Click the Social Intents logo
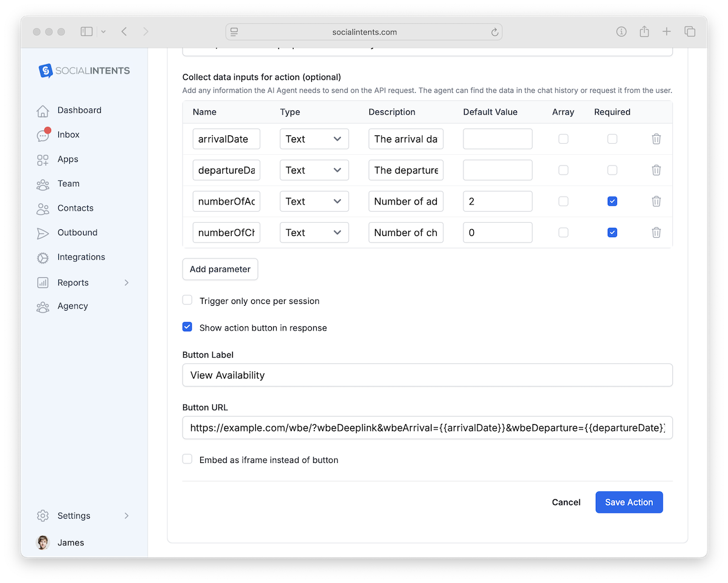Screen dimensions: 728x583 (84, 70)
